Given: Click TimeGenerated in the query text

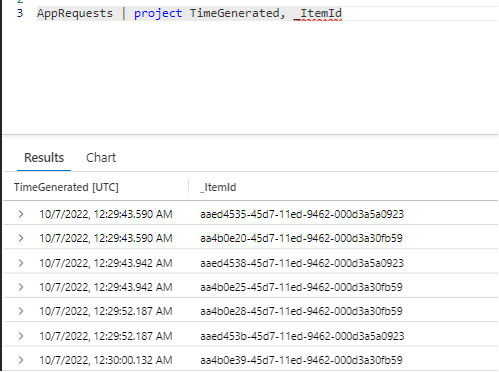Looking at the screenshot, I should tap(235, 13).
